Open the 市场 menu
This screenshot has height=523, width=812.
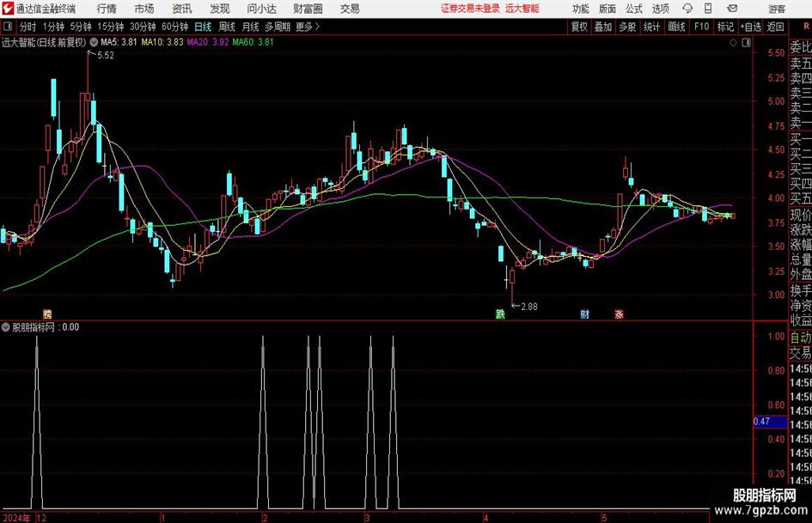[x=144, y=9]
